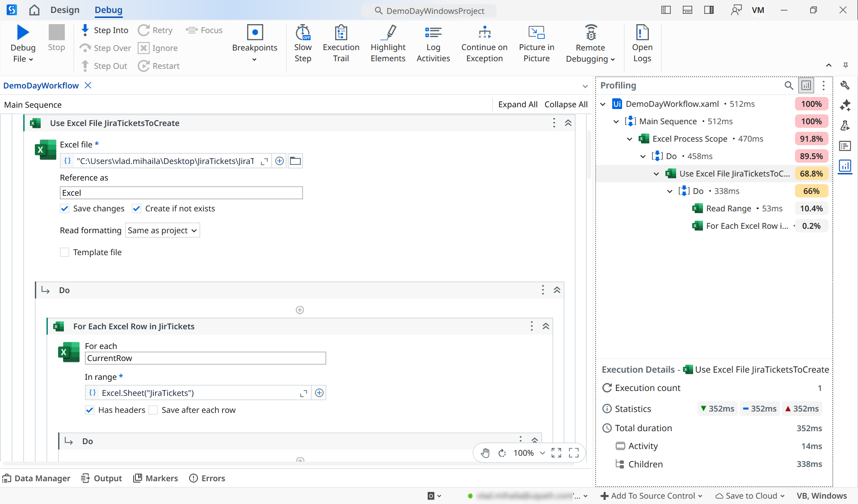The image size is (858, 504).
Task: Click plus button beside Excel file path
Action: click(x=280, y=161)
